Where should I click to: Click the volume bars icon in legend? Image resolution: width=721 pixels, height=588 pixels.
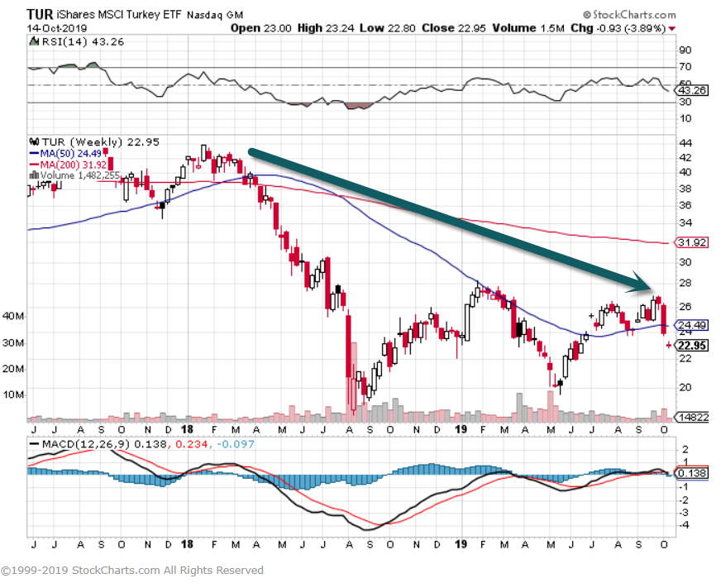click(x=34, y=174)
